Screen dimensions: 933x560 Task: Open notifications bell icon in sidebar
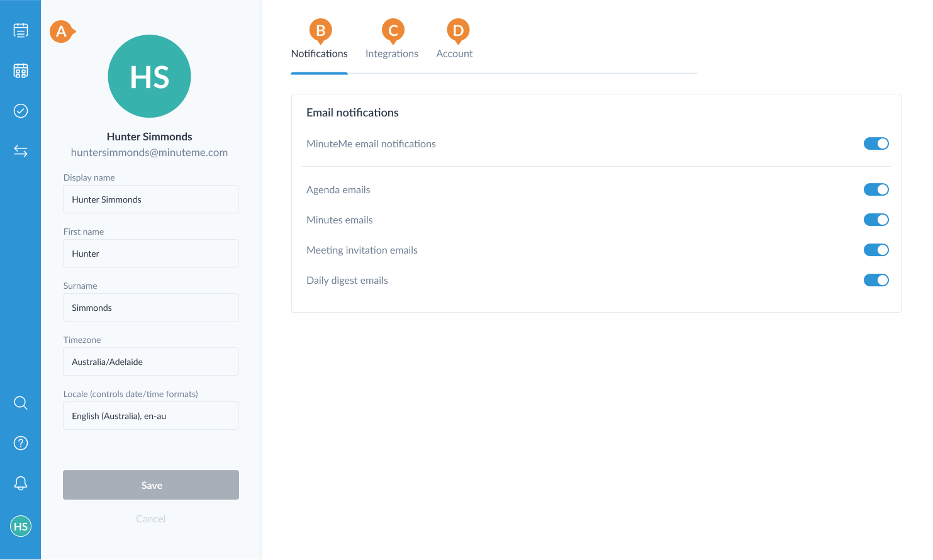[x=21, y=483]
